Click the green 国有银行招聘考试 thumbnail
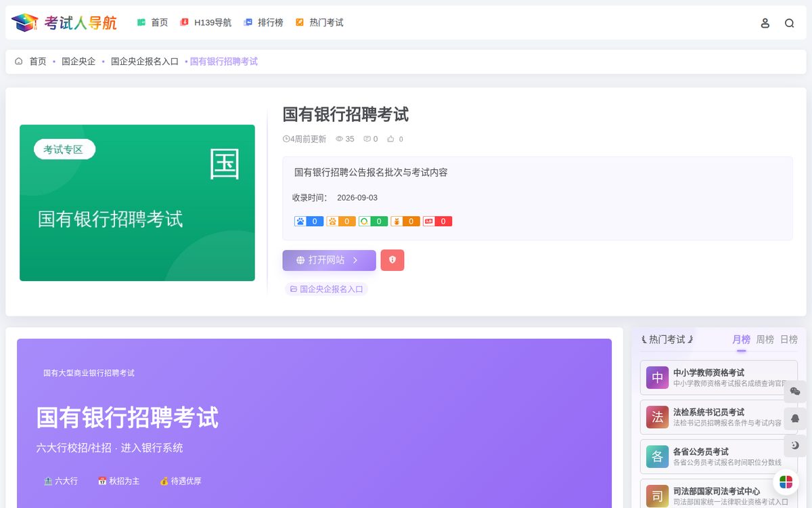This screenshot has height=508, width=812. [137, 203]
